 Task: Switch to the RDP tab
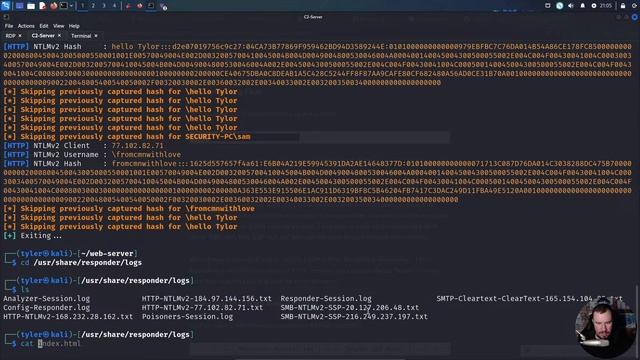(10, 36)
